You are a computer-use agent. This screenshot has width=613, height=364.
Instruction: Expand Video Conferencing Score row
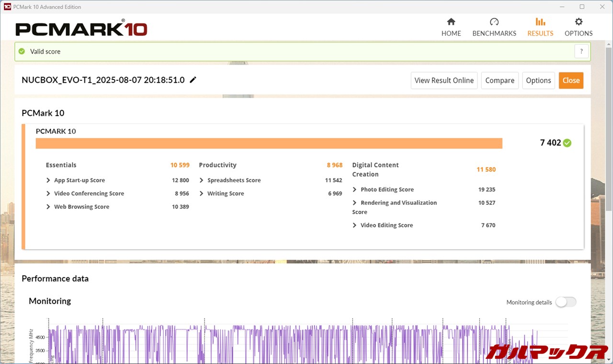(48, 194)
